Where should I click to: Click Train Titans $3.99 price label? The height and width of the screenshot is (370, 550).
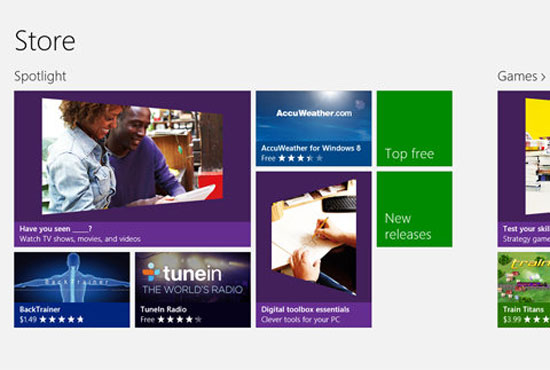(512, 319)
